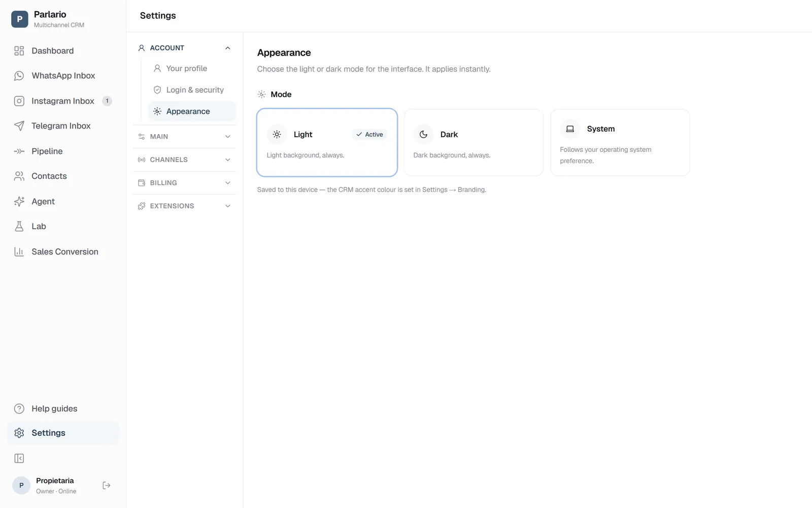Image resolution: width=812 pixels, height=508 pixels.
Task: Click the Propietaria avatar
Action: (x=21, y=486)
